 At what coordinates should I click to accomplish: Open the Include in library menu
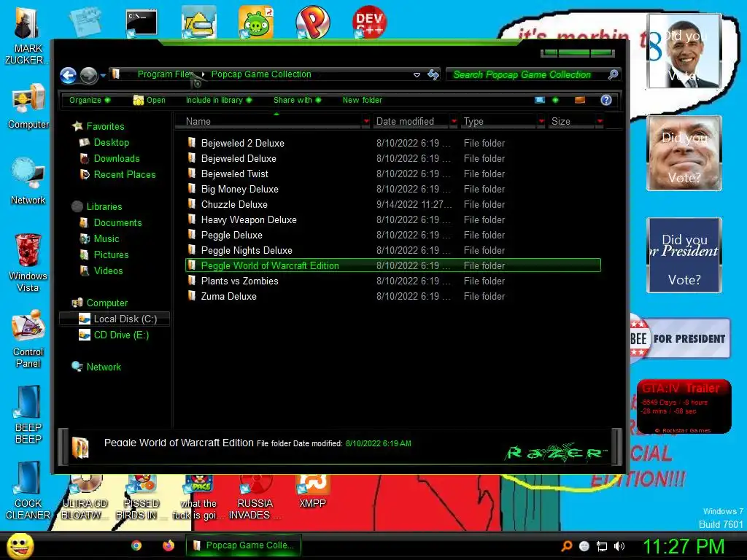(x=219, y=100)
